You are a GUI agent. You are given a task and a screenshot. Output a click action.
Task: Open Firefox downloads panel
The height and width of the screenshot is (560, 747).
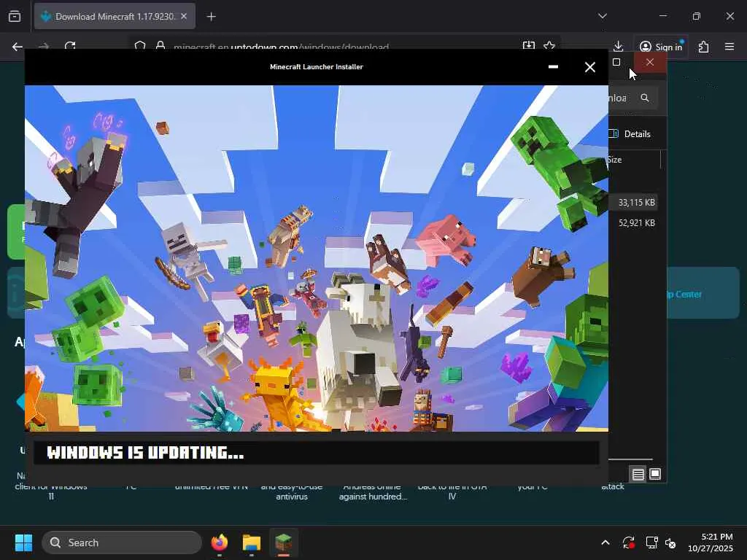[x=619, y=46]
